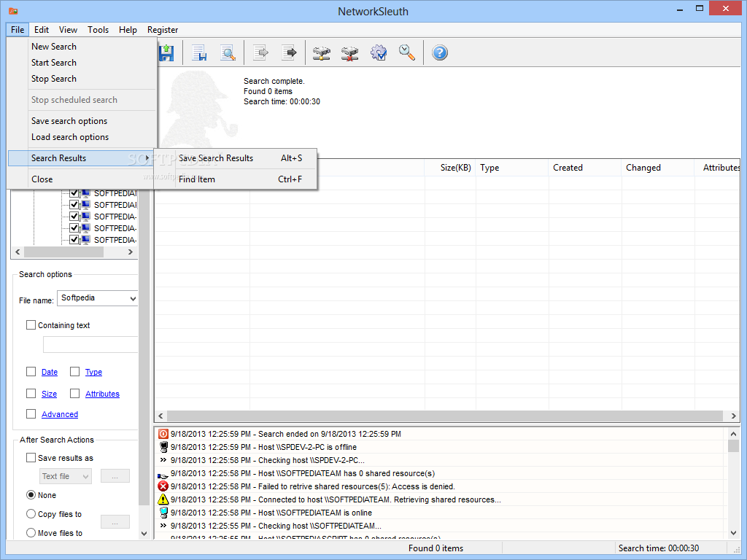Choose Close in the File menu
The height and width of the screenshot is (560, 747).
click(x=82, y=179)
